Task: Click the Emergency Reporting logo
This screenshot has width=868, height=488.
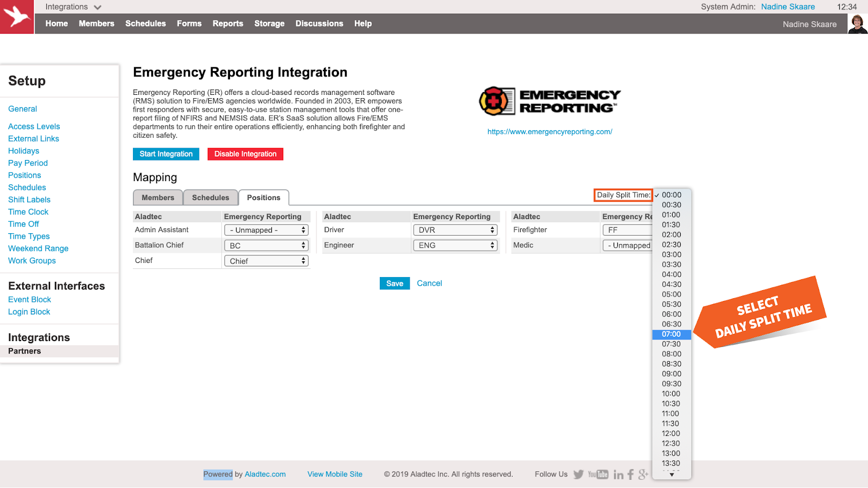Action: [x=550, y=101]
